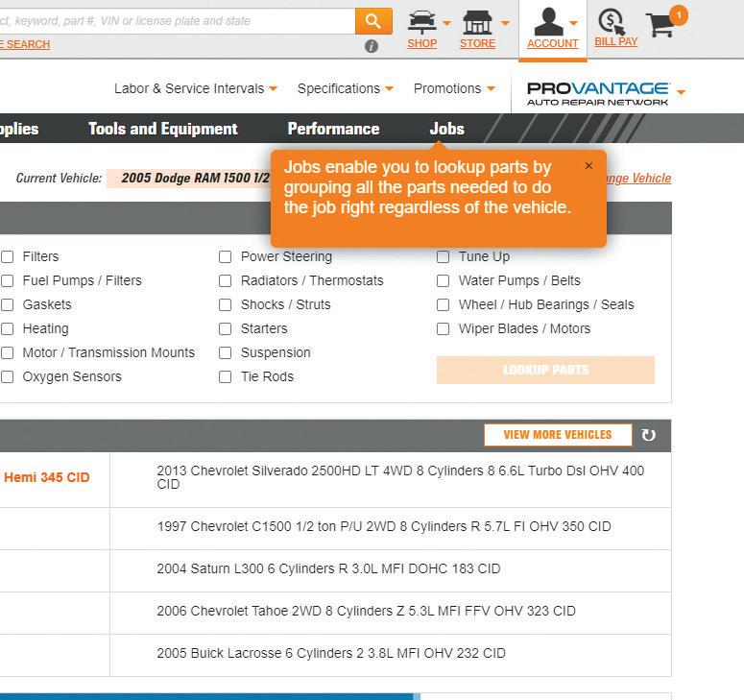
Task: Check the Fuel Pumps / Filters checkbox
Action: pos(7,281)
